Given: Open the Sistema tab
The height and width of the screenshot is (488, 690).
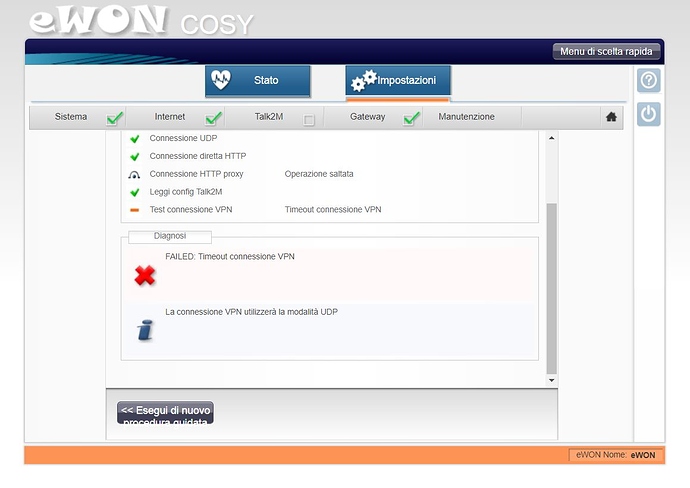Looking at the screenshot, I should 71,117.
